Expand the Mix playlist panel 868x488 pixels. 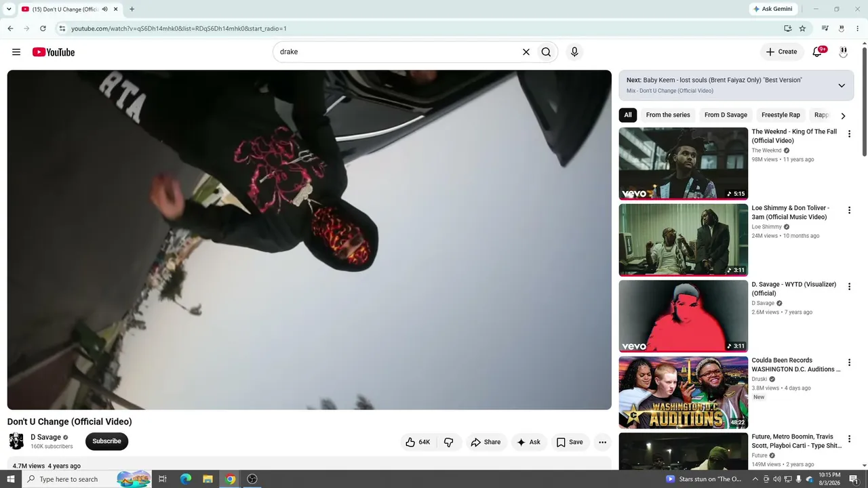(842, 85)
